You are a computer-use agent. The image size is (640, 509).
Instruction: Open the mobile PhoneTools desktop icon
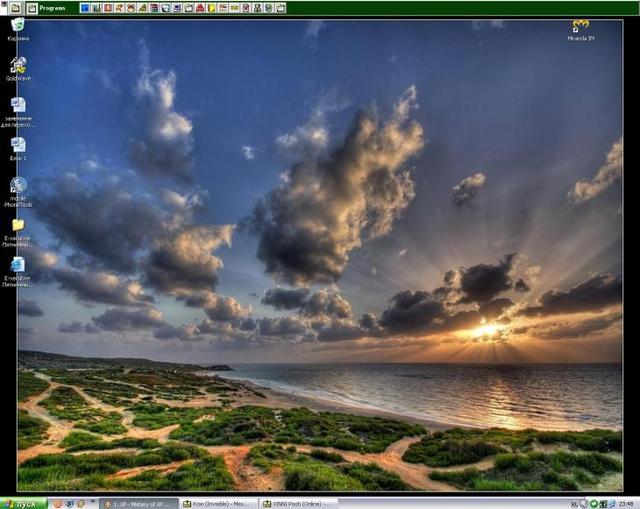tap(18, 186)
